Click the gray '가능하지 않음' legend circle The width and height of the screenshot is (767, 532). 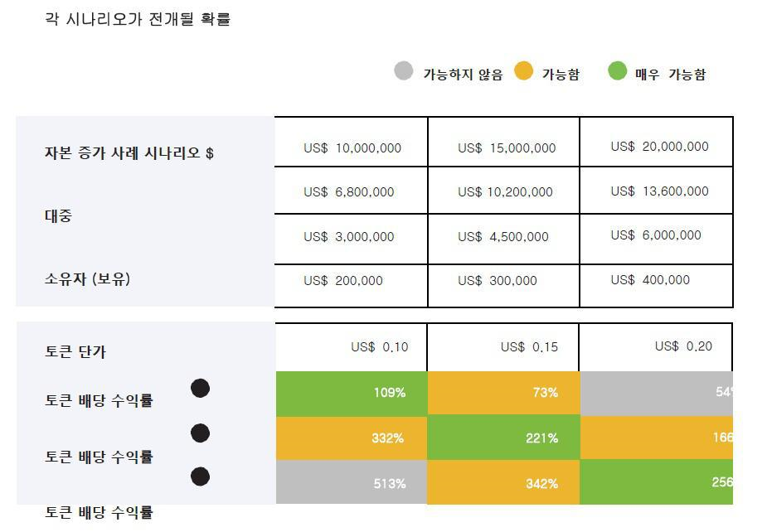click(x=404, y=71)
